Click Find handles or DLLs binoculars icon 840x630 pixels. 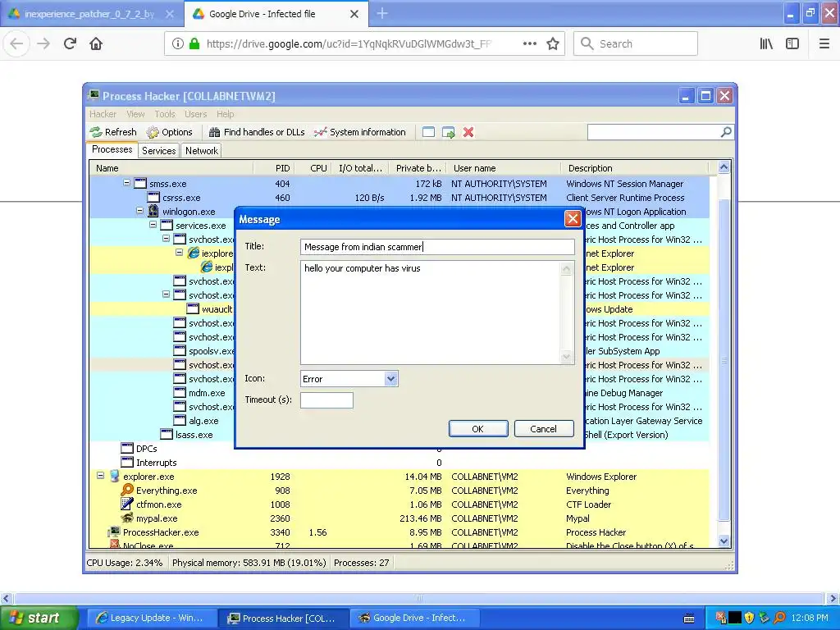214,132
